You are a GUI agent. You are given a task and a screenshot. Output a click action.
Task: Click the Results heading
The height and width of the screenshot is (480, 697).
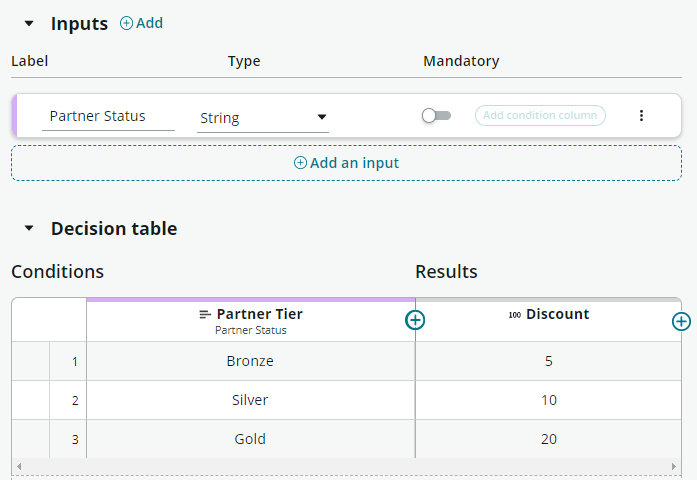(x=446, y=272)
